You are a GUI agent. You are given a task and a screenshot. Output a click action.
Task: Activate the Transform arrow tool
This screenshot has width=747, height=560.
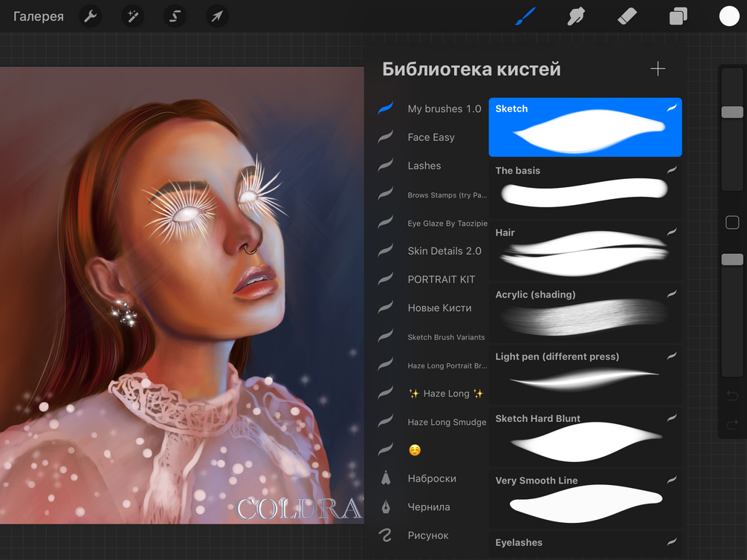click(x=217, y=16)
